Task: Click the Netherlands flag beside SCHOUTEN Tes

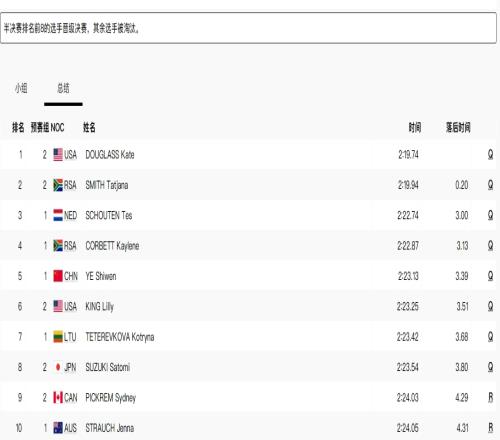Action: [x=58, y=215]
